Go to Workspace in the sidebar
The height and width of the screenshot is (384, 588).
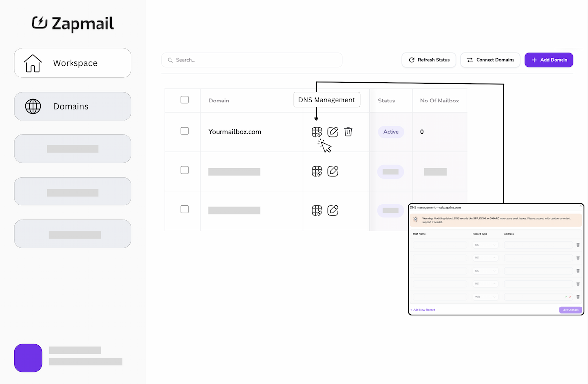click(x=73, y=63)
